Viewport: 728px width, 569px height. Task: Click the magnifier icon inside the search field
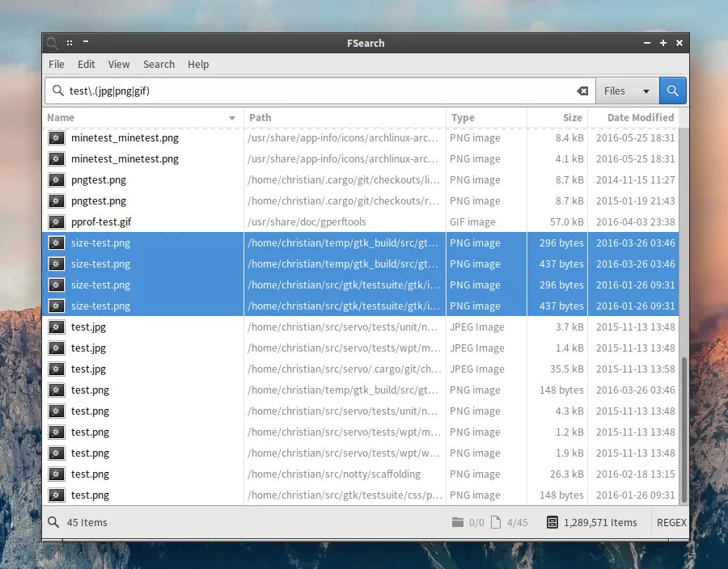pyautogui.click(x=57, y=91)
